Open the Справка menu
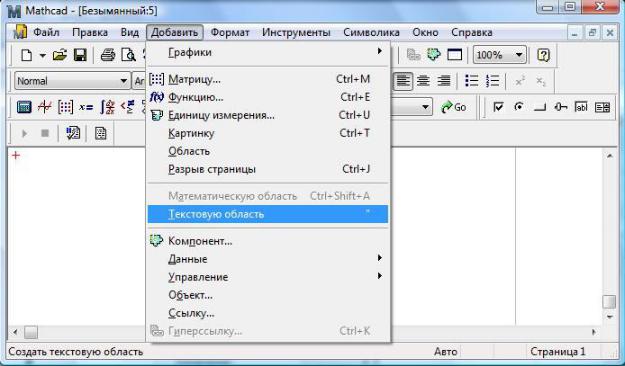The image size is (625, 366). pyautogui.click(x=472, y=32)
